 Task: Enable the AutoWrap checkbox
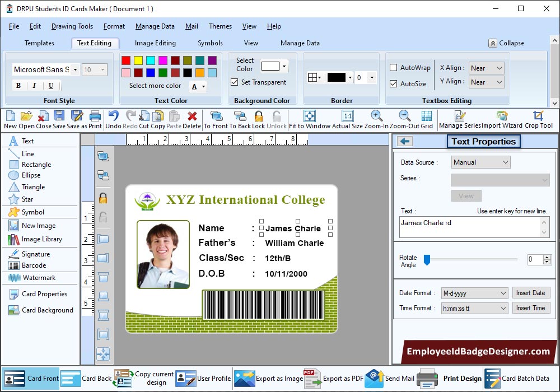(x=394, y=68)
